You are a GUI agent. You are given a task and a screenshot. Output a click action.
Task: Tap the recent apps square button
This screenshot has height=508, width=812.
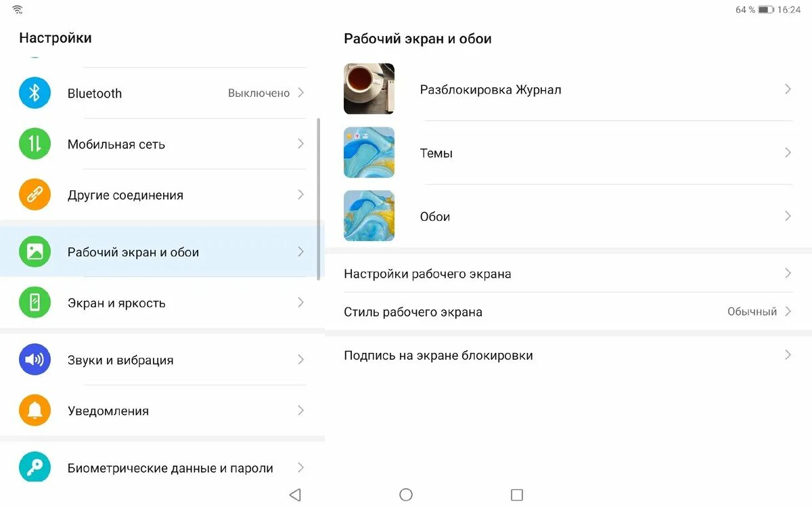tap(517, 494)
